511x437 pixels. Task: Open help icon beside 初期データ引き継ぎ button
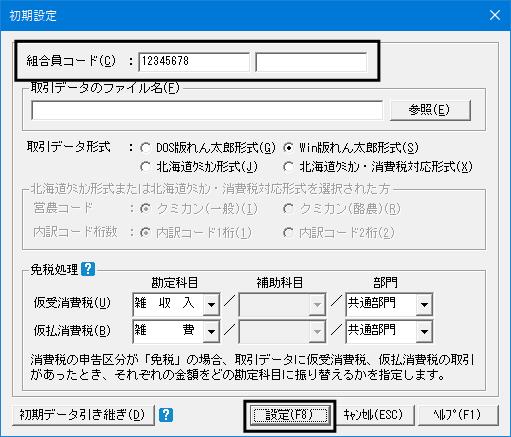coord(166,415)
